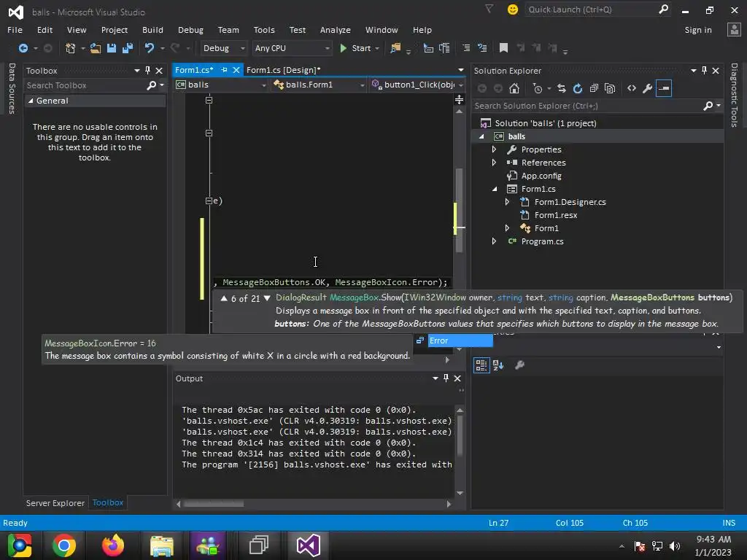The height and width of the screenshot is (560, 747).
Task: Open the Analyze menu
Action: (x=336, y=29)
